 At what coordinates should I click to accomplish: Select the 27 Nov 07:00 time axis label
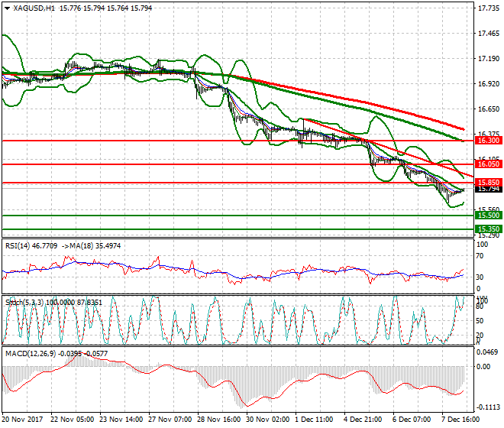pyautogui.click(x=170, y=420)
